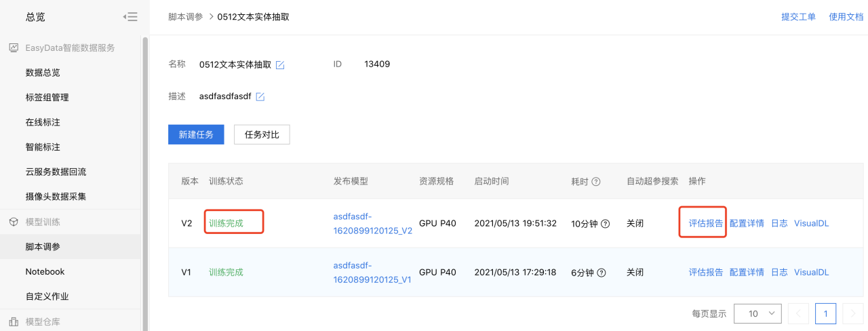The image size is (868, 331).
Task: Go to the previous page with the left arrow
Action: [x=799, y=313]
